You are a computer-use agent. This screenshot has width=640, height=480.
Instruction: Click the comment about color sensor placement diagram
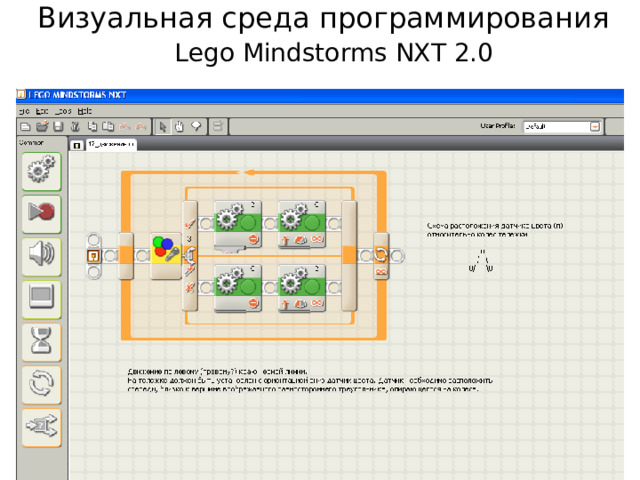tap(495, 230)
